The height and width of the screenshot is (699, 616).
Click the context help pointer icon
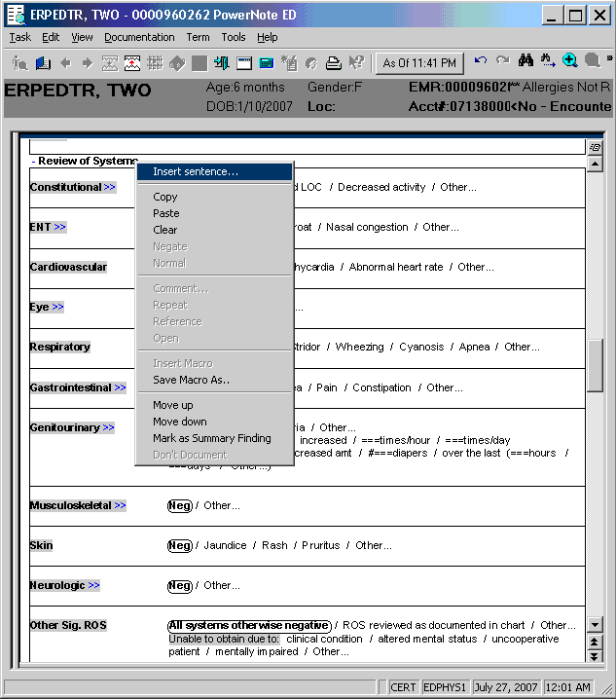(x=356, y=63)
